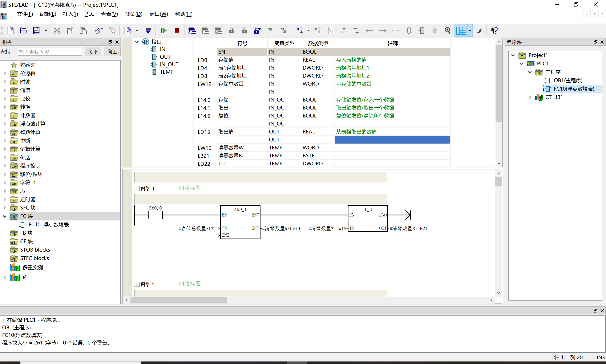Viewport: 606px width, 364px height.
Task: Open the Insert network dropdown arrow
Action: coord(308,30)
